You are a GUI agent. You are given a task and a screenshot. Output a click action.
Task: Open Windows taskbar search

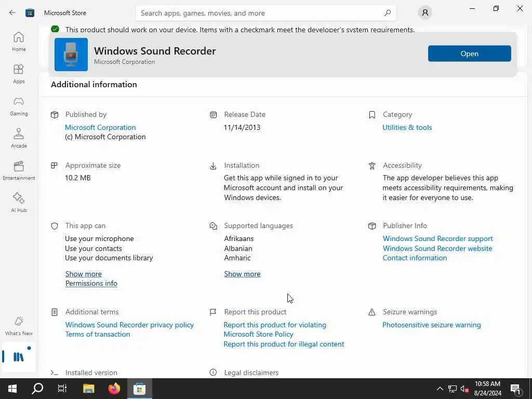click(x=37, y=389)
